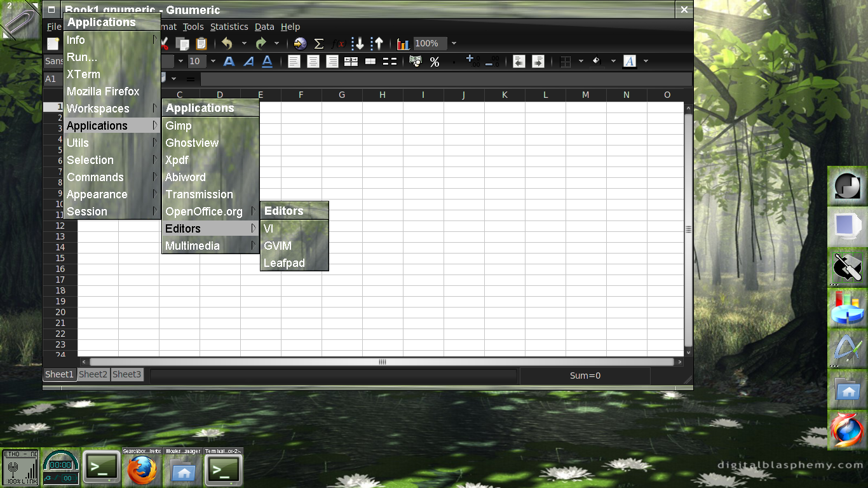868x488 pixels.
Task: Choose XTerm in root menu
Action: click(112, 74)
